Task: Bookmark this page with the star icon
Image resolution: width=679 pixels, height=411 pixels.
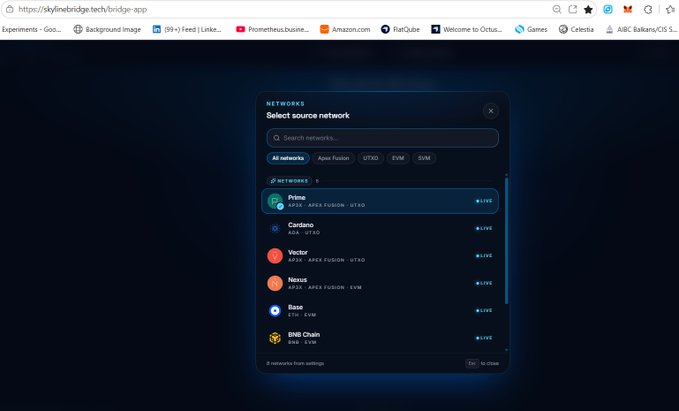Action: tap(588, 10)
